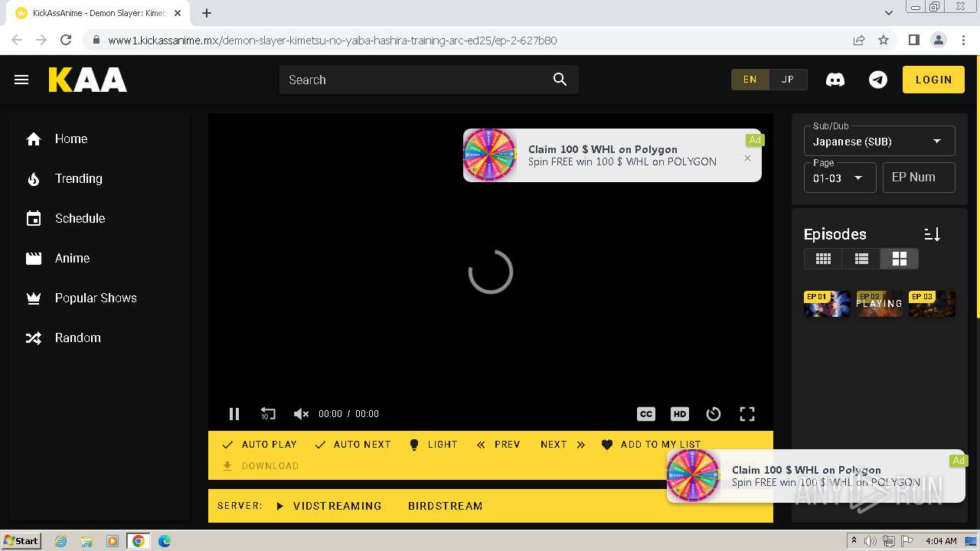Select the BirdStream server
980x551 pixels.
tap(446, 506)
